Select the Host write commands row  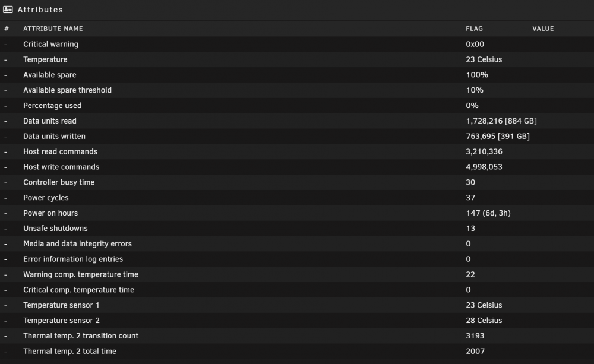(x=297, y=167)
